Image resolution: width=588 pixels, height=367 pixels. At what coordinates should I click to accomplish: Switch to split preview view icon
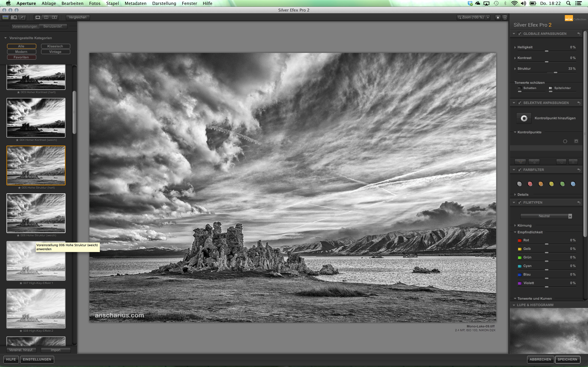tap(46, 17)
